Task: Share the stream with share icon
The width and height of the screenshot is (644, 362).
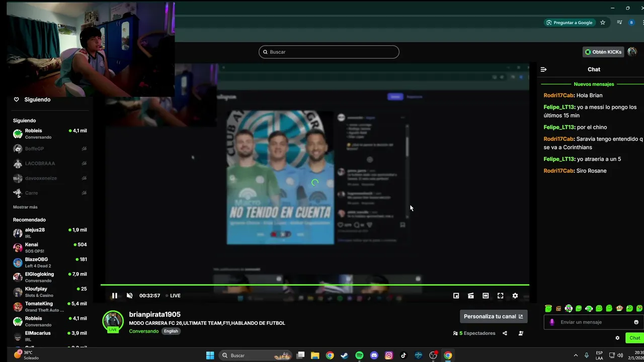Action: [505, 333]
